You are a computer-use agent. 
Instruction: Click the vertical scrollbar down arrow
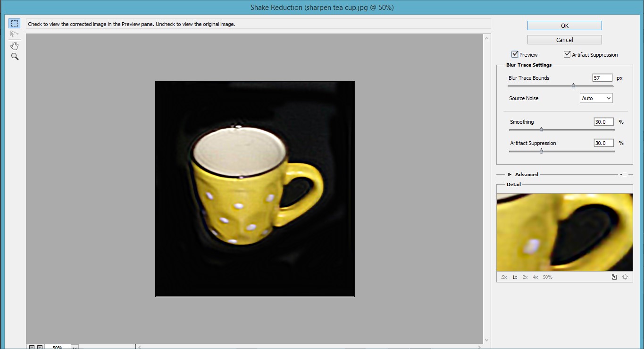[487, 340]
